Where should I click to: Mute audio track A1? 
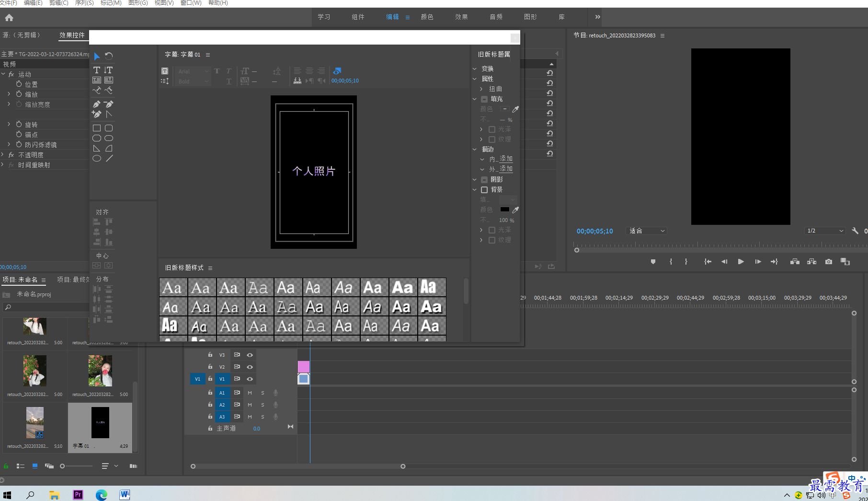(x=250, y=393)
